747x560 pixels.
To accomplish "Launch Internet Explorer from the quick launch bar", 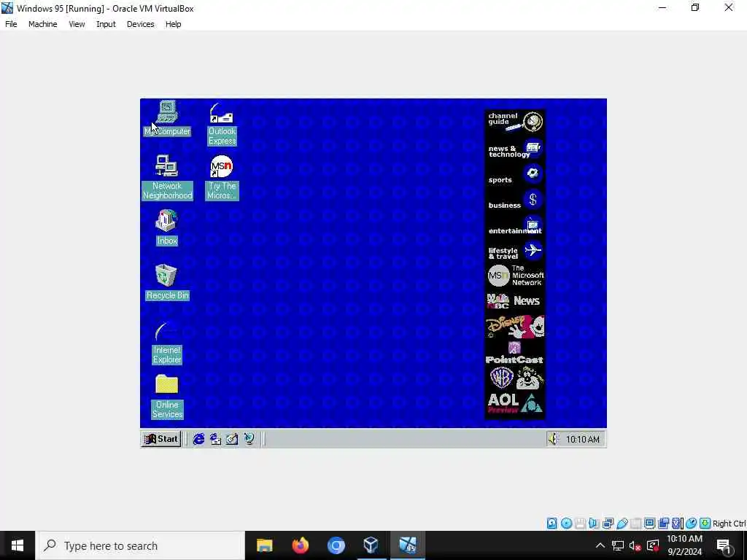I will (198, 438).
